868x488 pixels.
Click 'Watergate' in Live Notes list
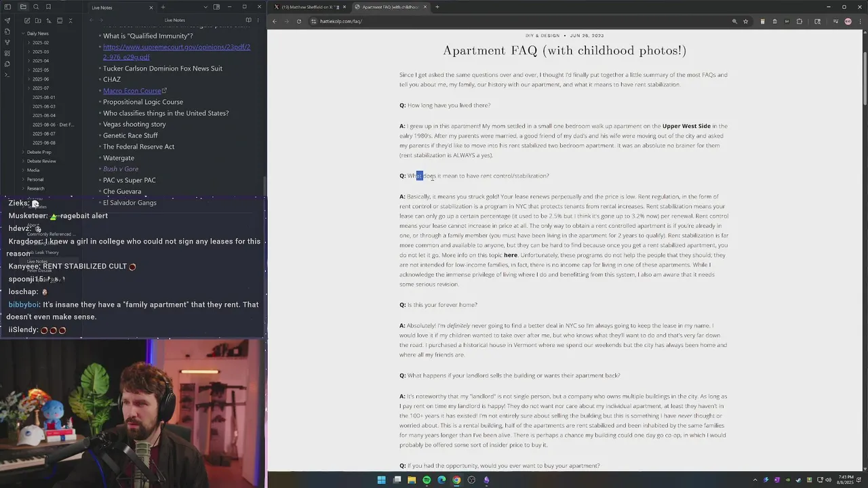click(119, 158)
